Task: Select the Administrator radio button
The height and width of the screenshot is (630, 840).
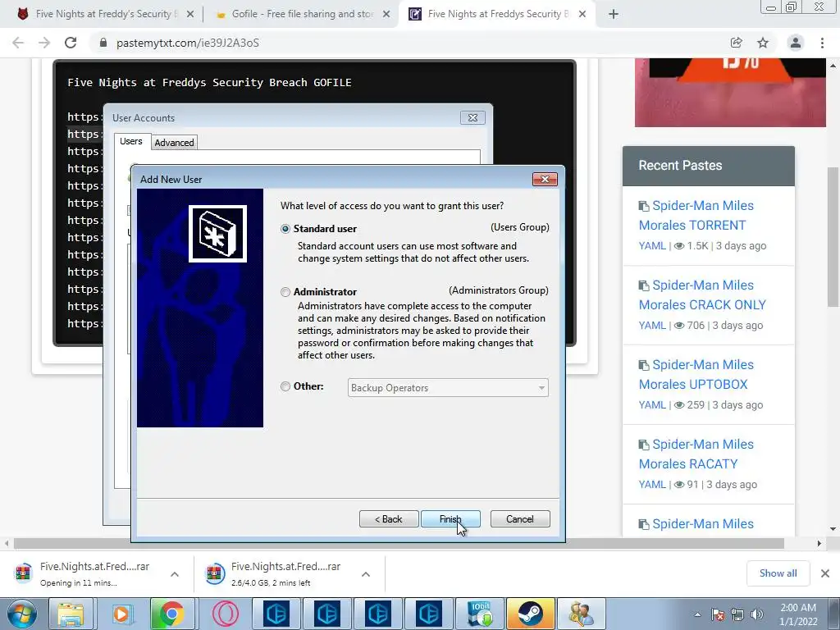Action: pos(285,292)
